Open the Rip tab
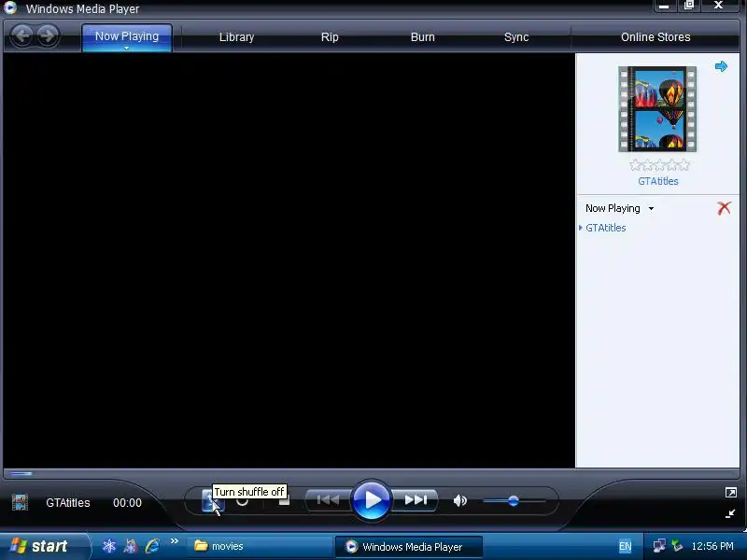The image size is (747, 560). click(330, 37)
